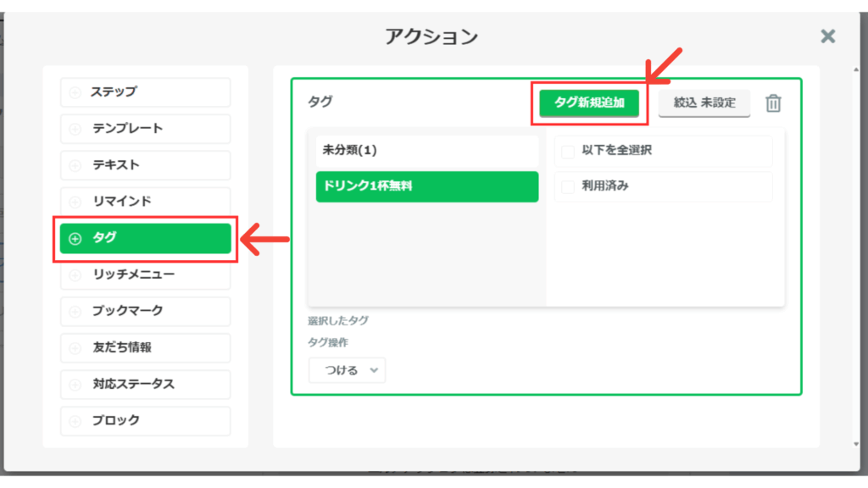
Task: Choose the 友だち情報 action item
Action: coord(145,347)
